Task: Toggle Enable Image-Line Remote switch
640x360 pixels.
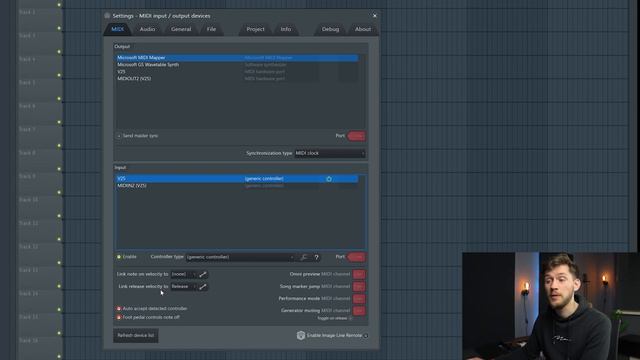Action: point(366,336)
